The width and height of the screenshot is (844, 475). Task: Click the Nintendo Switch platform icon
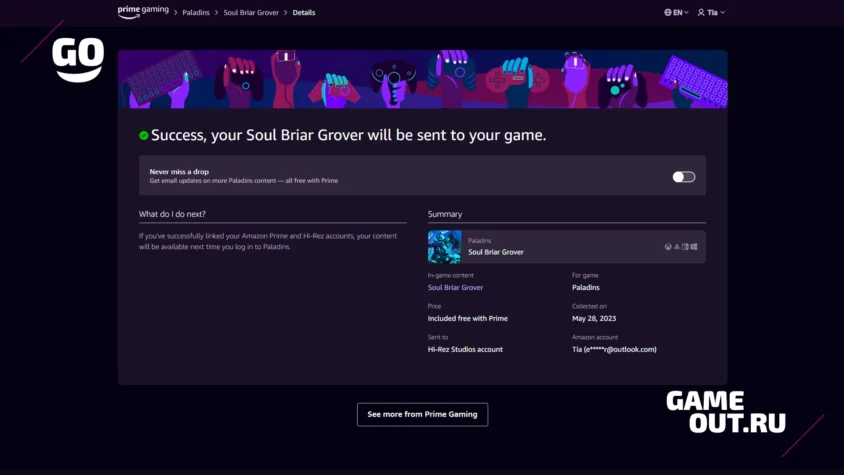point(685,247)
